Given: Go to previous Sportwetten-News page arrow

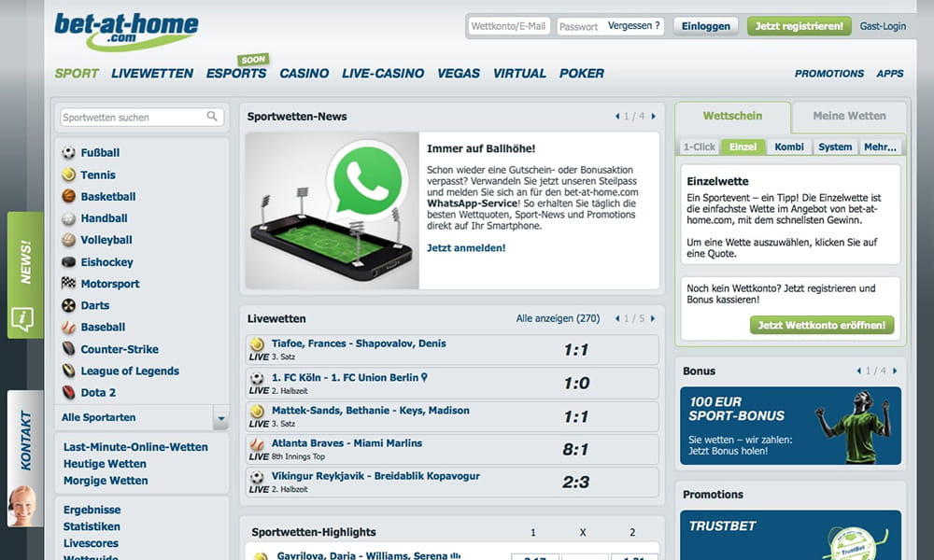Looking at the screenshot, I should (x=617, y=117).
